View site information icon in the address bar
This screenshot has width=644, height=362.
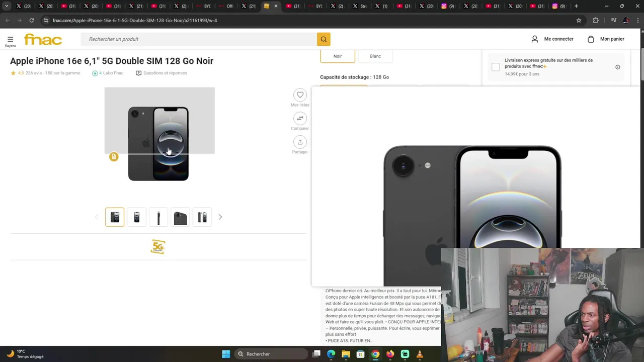46,20
